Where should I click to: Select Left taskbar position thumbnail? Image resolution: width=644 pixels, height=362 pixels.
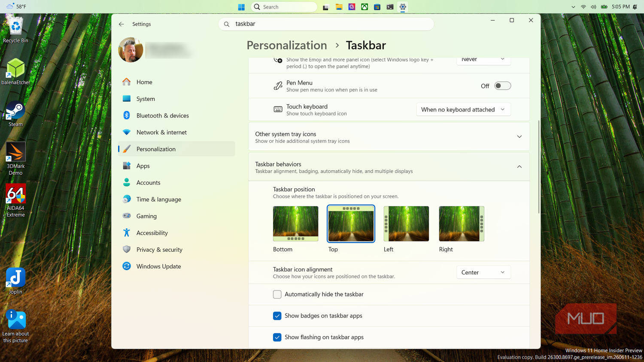[406, 223]
